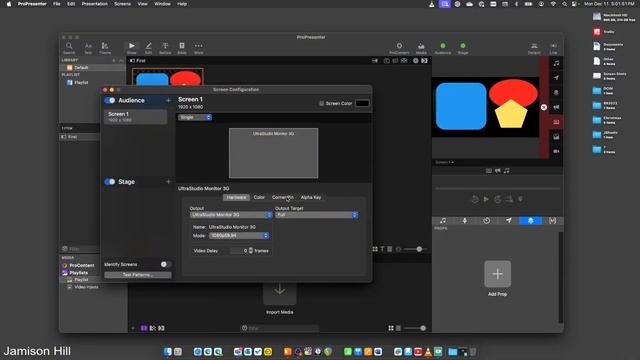Toggle the Stage output green indicator
Image resolution: width=640 pixels, height=360 pixels.
click(463, 46)
